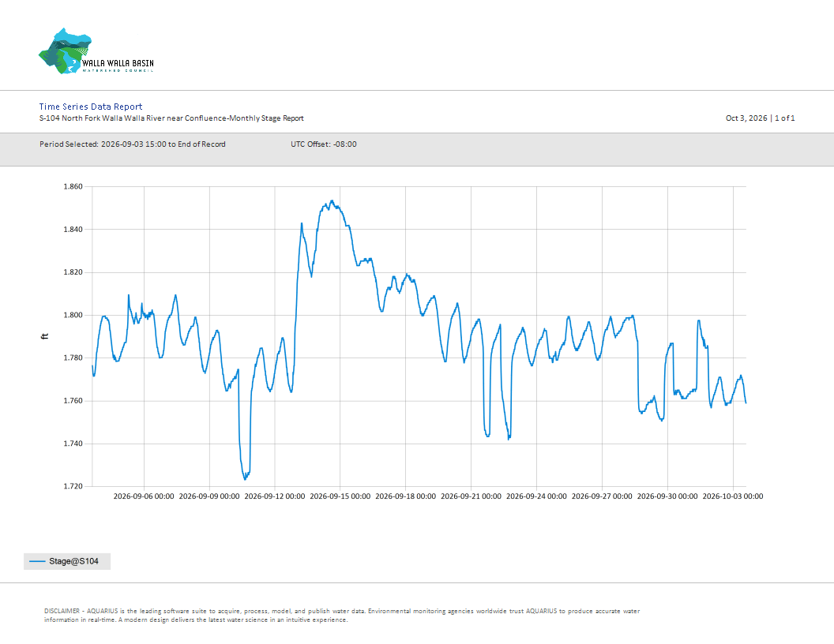Click the ft y-axis unit label

(x=45, y=336)
